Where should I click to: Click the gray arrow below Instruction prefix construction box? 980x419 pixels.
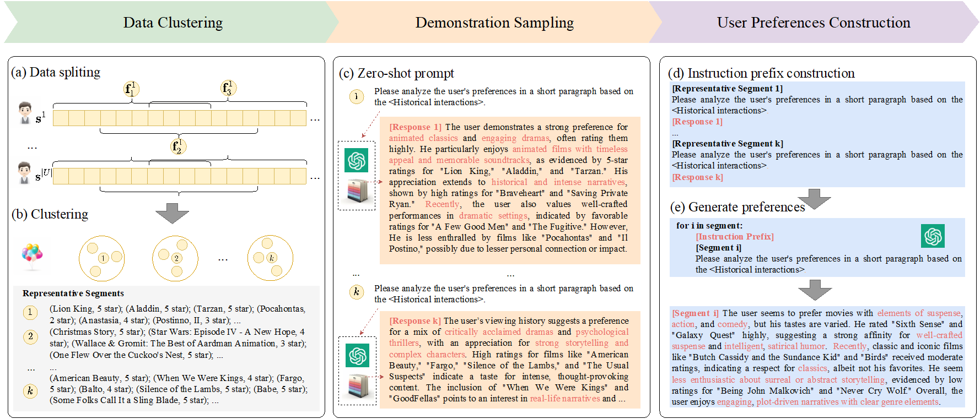pos(815,199)
